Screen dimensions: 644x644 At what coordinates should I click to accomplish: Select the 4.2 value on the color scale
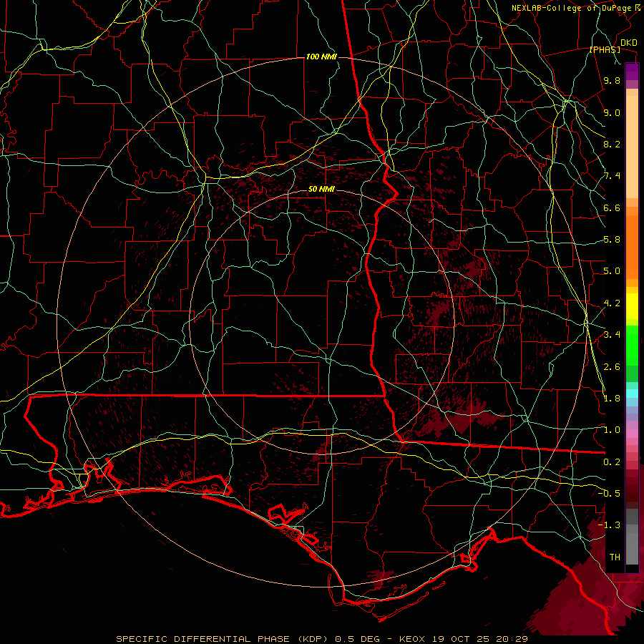pos(612,303)
